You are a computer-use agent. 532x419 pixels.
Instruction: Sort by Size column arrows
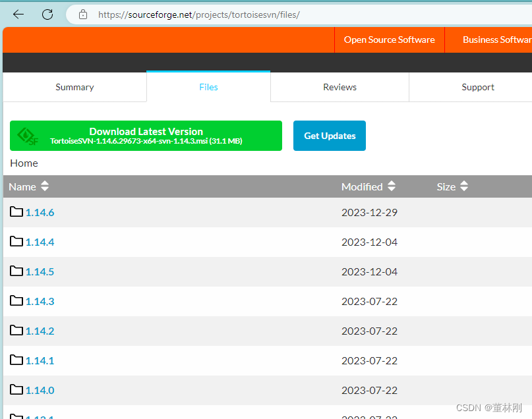pyautogui.click(x=464, y=186)
